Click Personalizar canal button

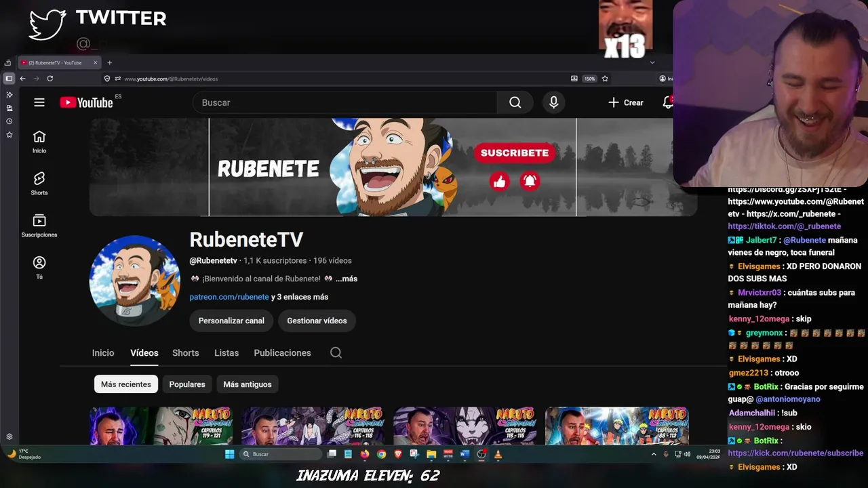pyautogui.click(x=231, y=321)
